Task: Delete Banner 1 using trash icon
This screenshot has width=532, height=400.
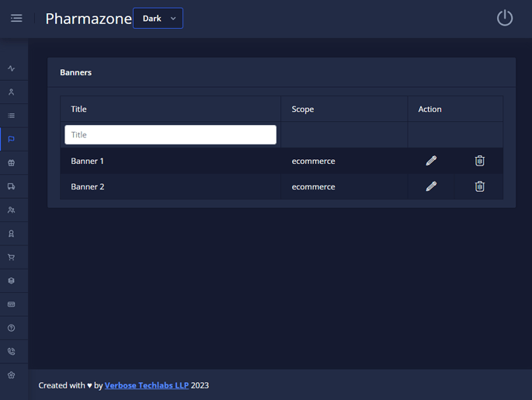Action: [x=480, y=161]
